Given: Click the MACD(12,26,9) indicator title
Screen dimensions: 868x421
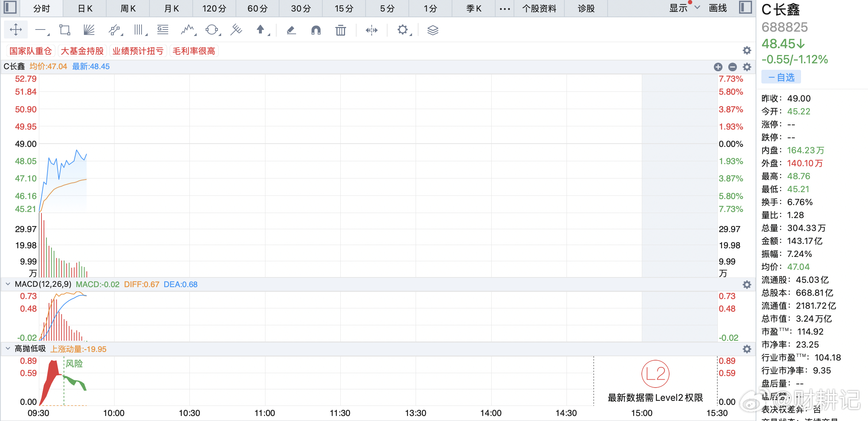Looking at the screenshot, I should coord(43,284).
